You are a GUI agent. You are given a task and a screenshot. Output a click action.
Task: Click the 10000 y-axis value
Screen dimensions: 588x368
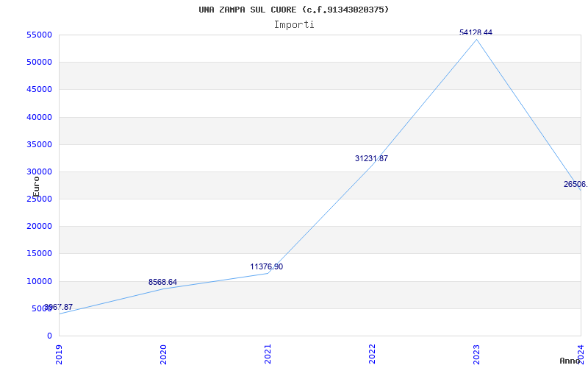click(x=39, y=281)
